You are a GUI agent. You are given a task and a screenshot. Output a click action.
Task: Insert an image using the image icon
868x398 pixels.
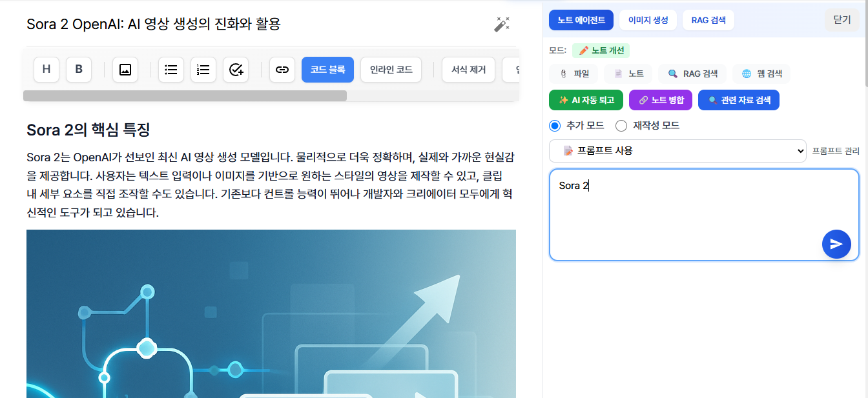[125, 70]
